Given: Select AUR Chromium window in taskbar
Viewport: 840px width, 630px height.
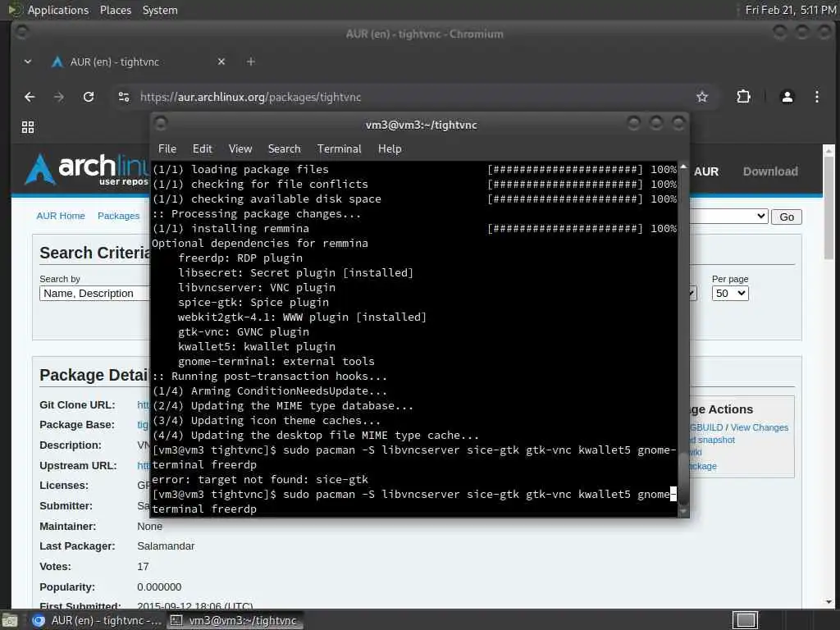Looking at the screenshot, I should click(x=97, y=620).
